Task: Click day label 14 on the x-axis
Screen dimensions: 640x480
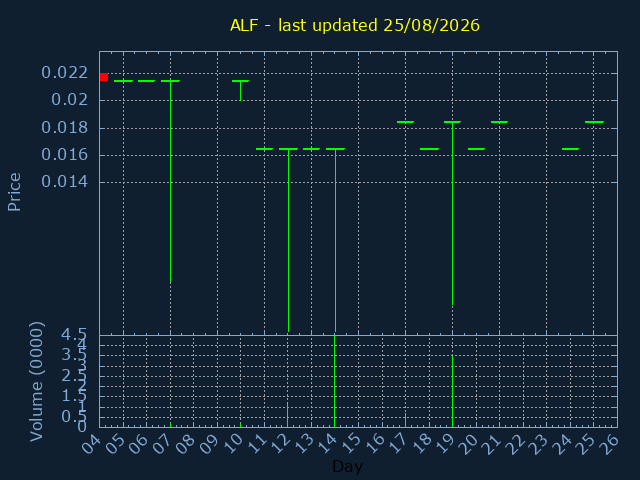Action: (327, 444)
